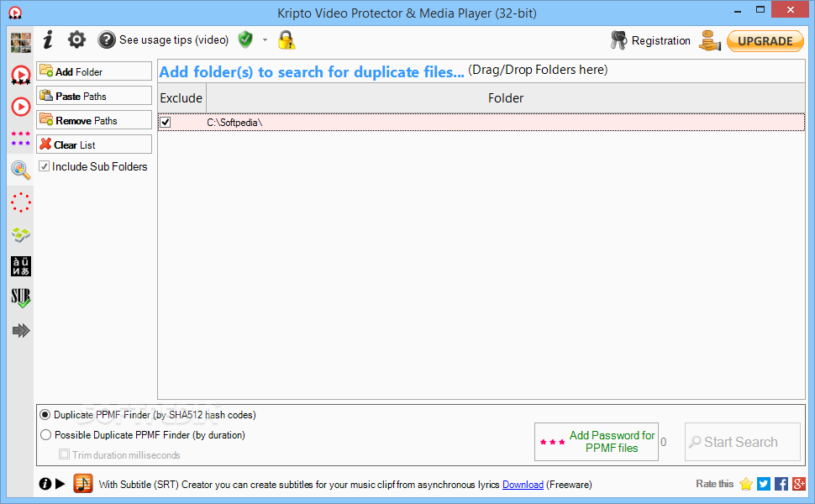Open settings gear icon
The image size is (815, 504).
(x=76, y=39)
